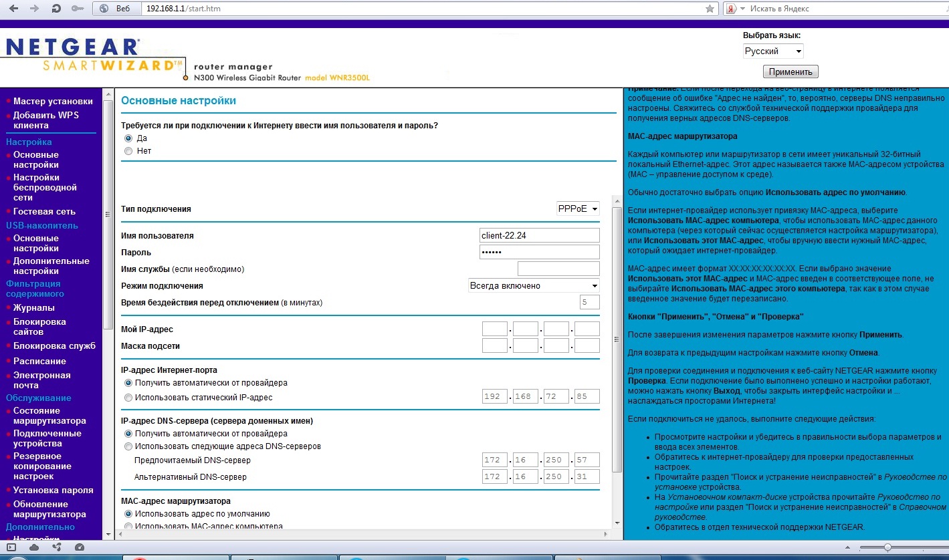Open the Всегда включено connection mode dropdown
949x560 pixels.
(x=534, y=285)
